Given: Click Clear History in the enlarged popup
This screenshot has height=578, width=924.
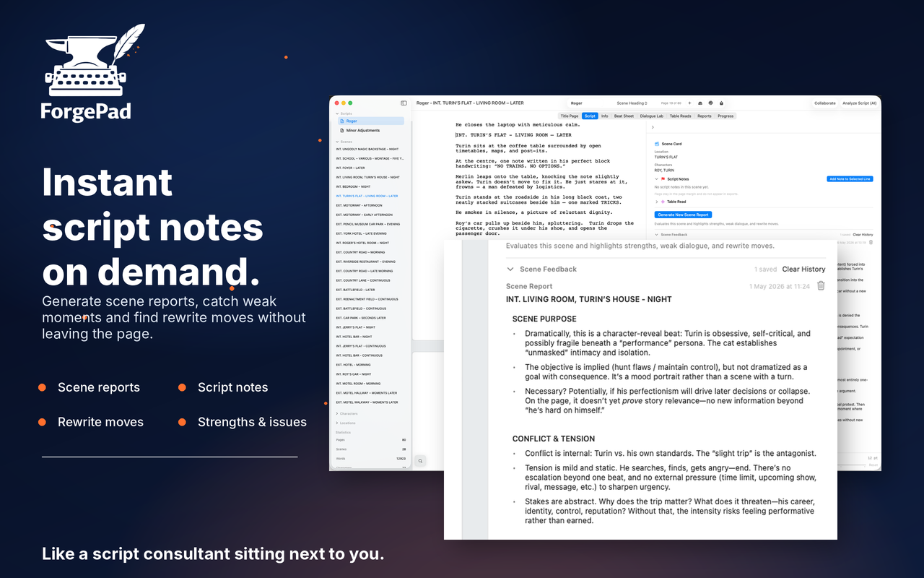Looking at the screenshot, I should pyautogui.click(x=803, y=269).
